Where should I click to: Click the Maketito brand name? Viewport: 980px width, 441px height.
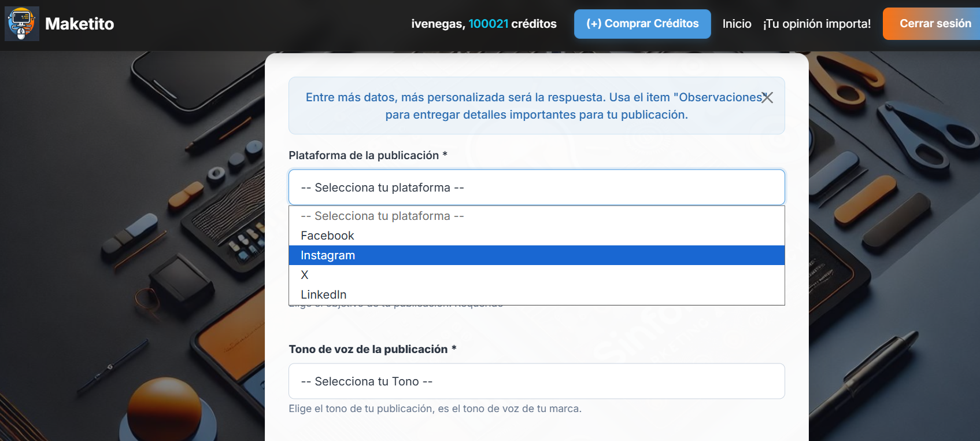point(79,24)
